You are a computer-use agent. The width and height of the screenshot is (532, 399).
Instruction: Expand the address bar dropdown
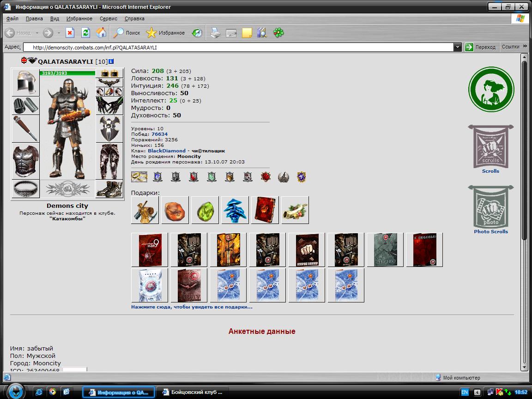coord(457,47)
